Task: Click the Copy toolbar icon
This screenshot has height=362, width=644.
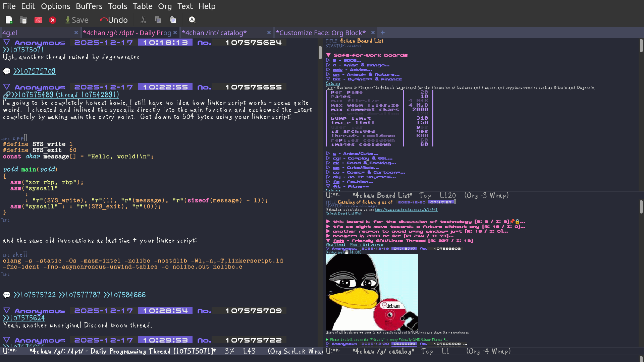Action: [158, 20]
